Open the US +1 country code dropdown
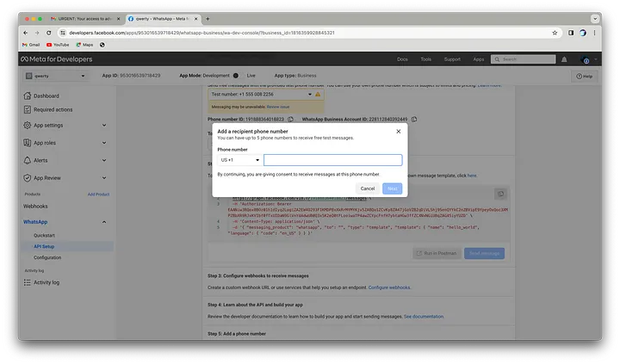 click(x=239, y=160)
